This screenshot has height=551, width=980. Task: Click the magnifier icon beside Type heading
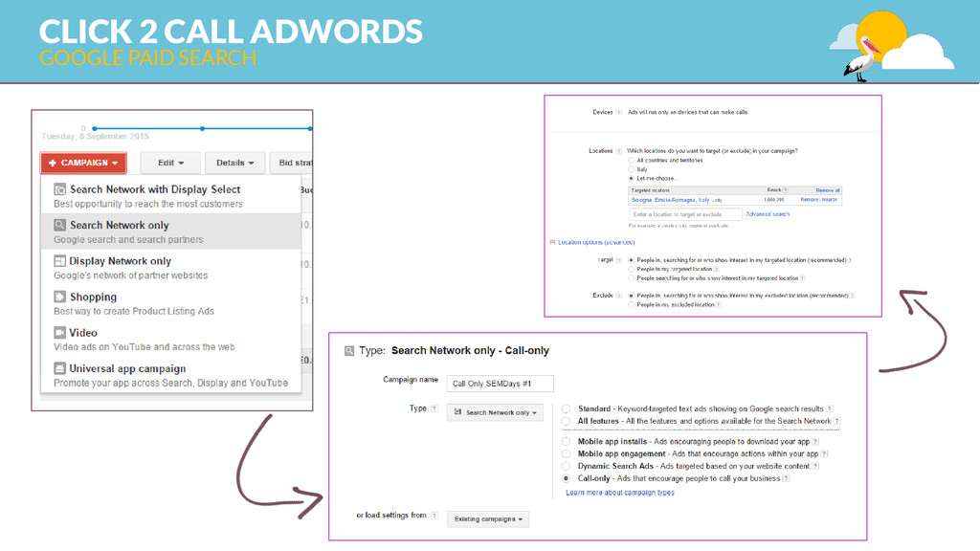349,351
